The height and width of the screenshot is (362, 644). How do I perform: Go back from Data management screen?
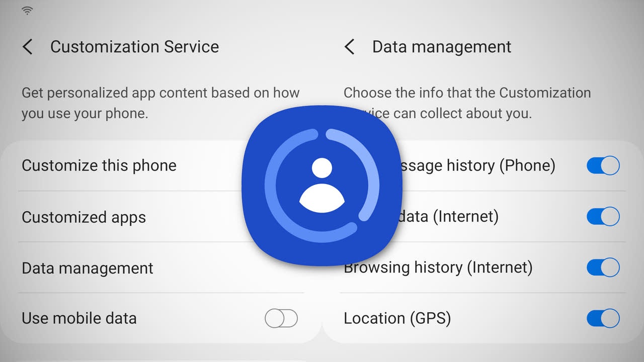coord(349,47)
